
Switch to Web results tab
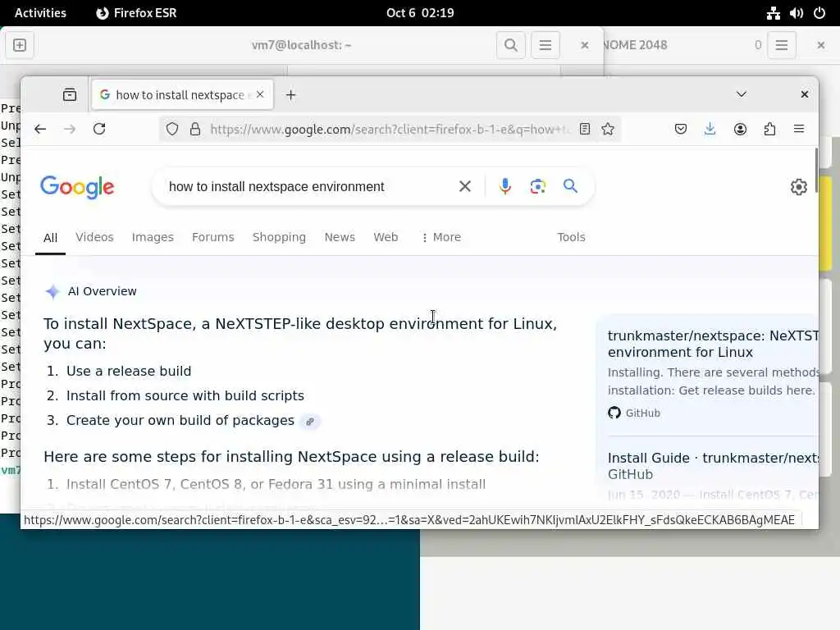[x=386, y=237]
